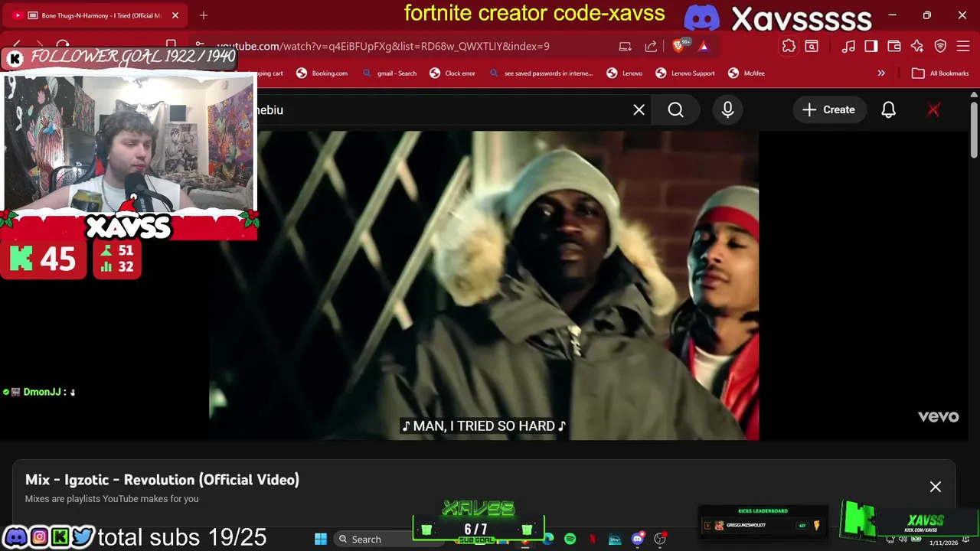Viewport: 980px width, 551px height.
Task: Open the browser Extensions puzzle icon
Action: click(789, 46)
